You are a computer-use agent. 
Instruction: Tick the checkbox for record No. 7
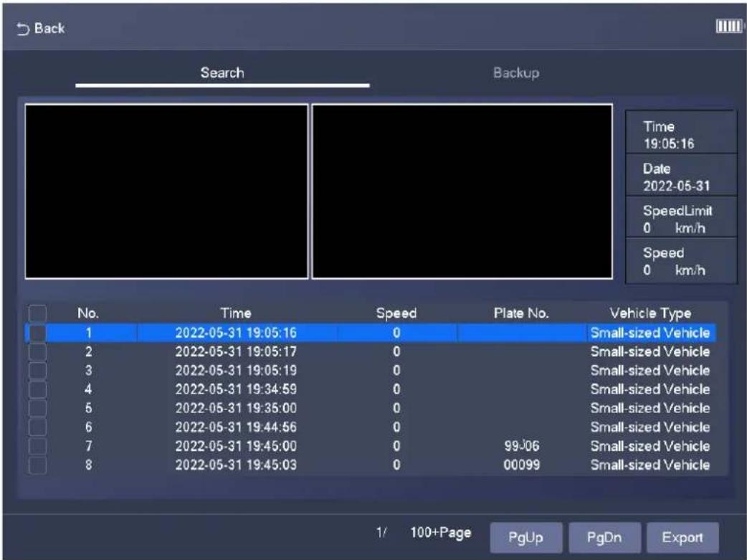coord(37,446)
